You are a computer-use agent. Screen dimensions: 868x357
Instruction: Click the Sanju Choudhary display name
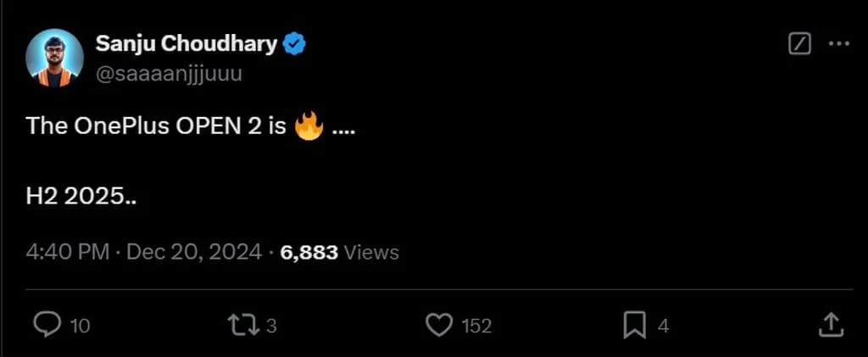pyautogui.click(x=186, y=45)
